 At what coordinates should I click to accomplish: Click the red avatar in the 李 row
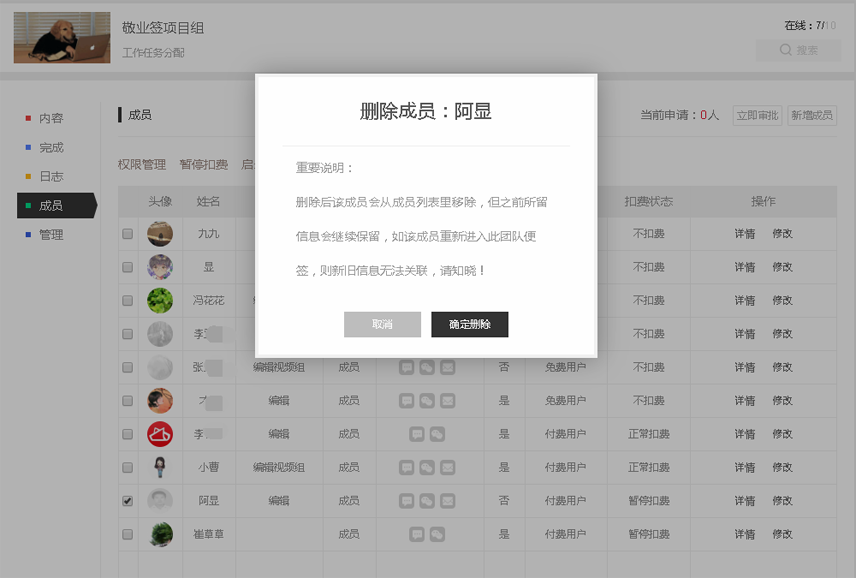(160, 434)
